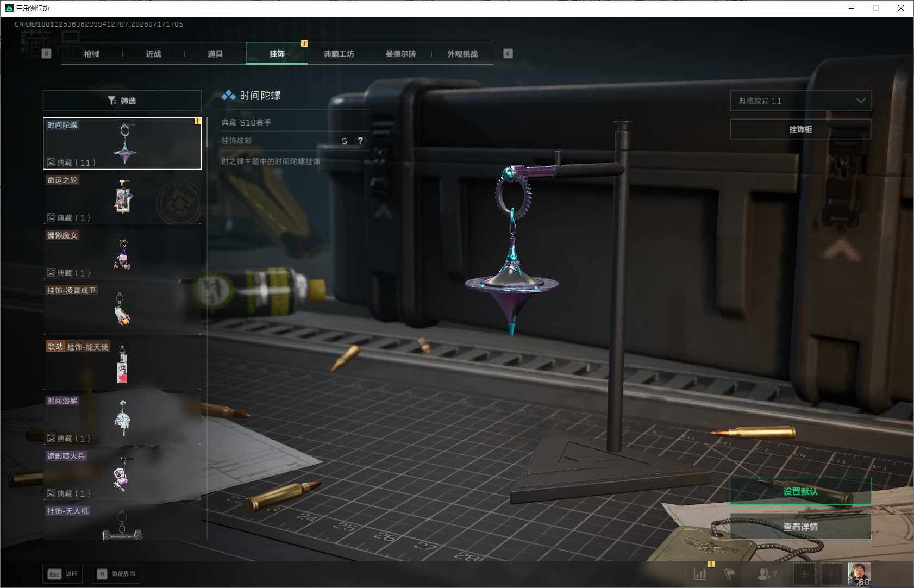Image resolution: width=914 pixels, height=588 pixels.
Task: Click the player avatar portrait
Action: (859, 574)
